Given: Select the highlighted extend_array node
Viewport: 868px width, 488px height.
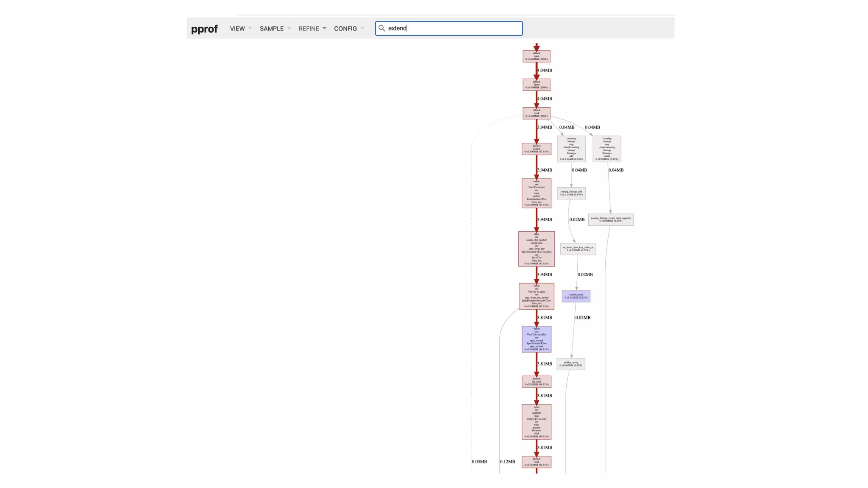Looking at the screenshot, I should [x=576, y=296].
